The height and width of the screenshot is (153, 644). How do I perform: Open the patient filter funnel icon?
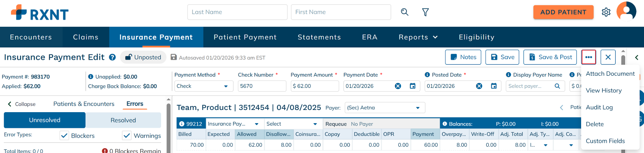425,12
